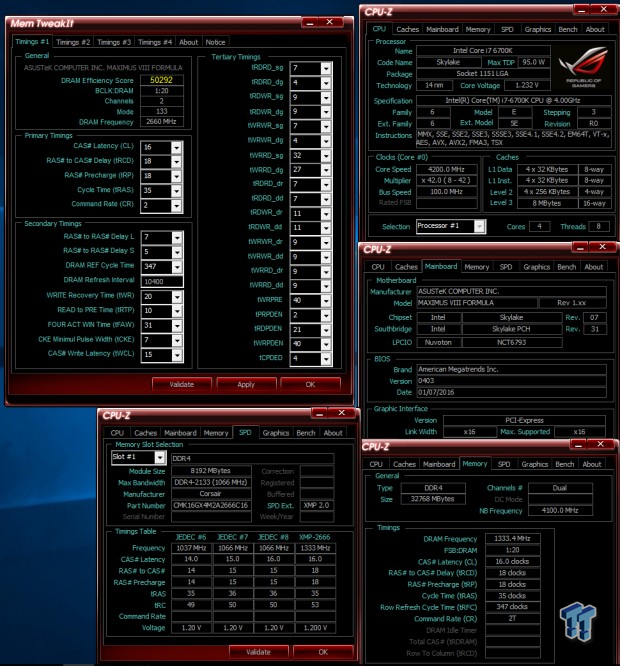Image resolution: width=620 pixels, height=666 pixels.
Task: Open the FOUR ACT WIN Time (tFAW) dropdown
Action: click(x=177, y=326)
